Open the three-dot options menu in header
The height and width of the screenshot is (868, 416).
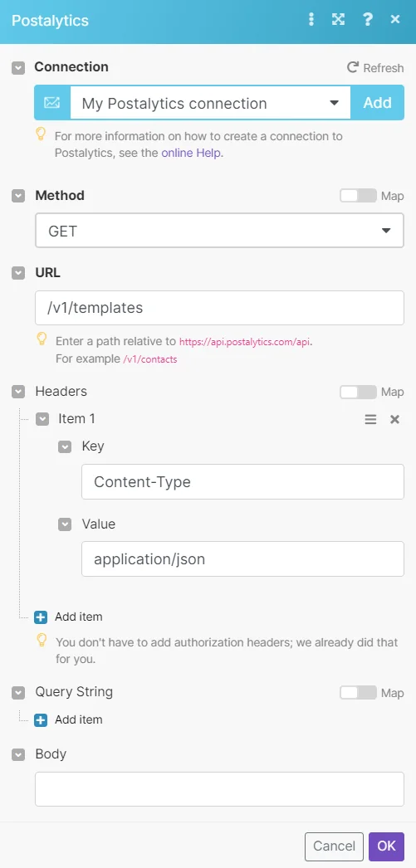click(x=311, y=20)
